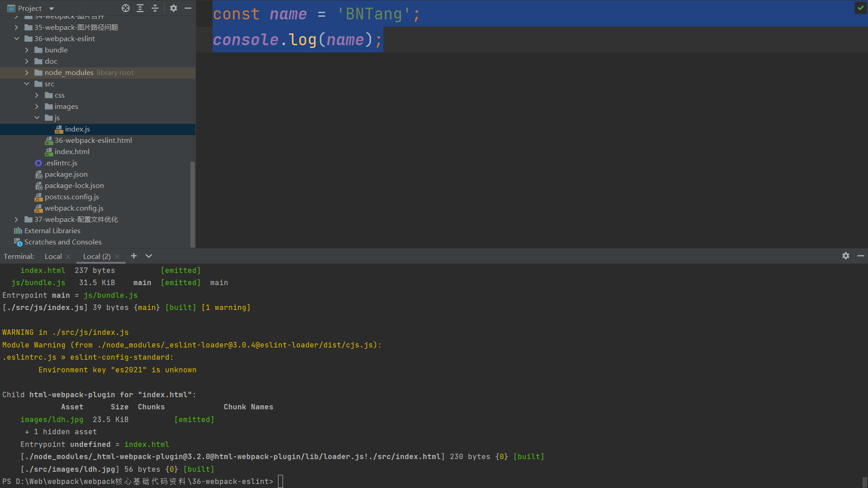
Task: Expand the node_modules folder
Action: (x=27, y=73)
